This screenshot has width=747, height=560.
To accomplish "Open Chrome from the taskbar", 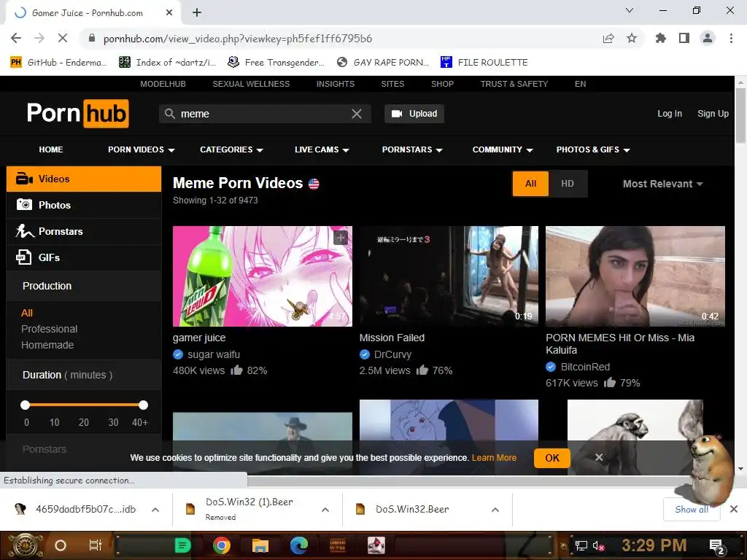I will [222, 545].
